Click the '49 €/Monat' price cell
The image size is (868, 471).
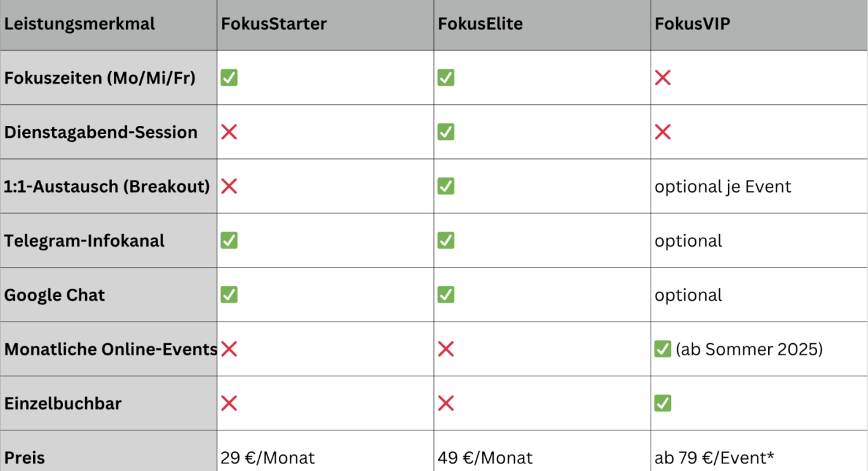542,451
